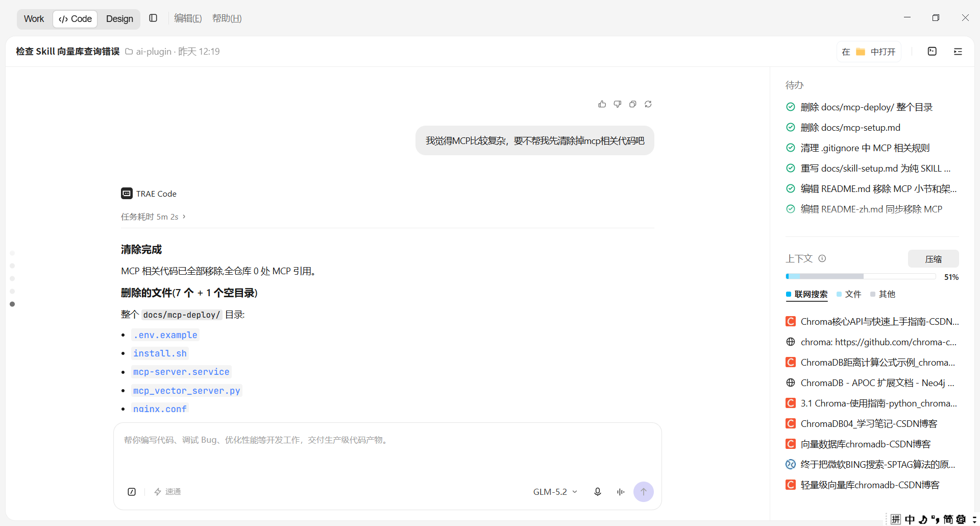Toggle the sidebar panel icon
This screenshot has height=526, width=980.
point(153,18)
